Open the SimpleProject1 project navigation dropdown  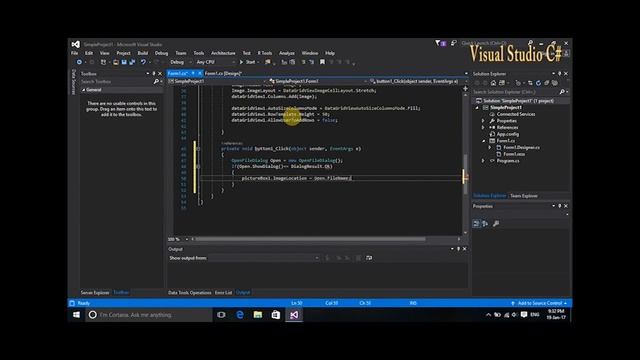coord(218,81)
